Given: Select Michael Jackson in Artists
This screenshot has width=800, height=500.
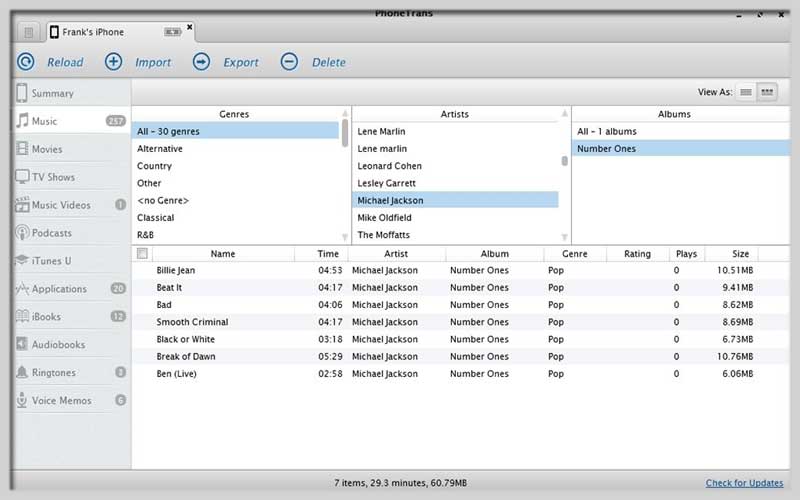Looking at the screenshot, I should 455,201.
